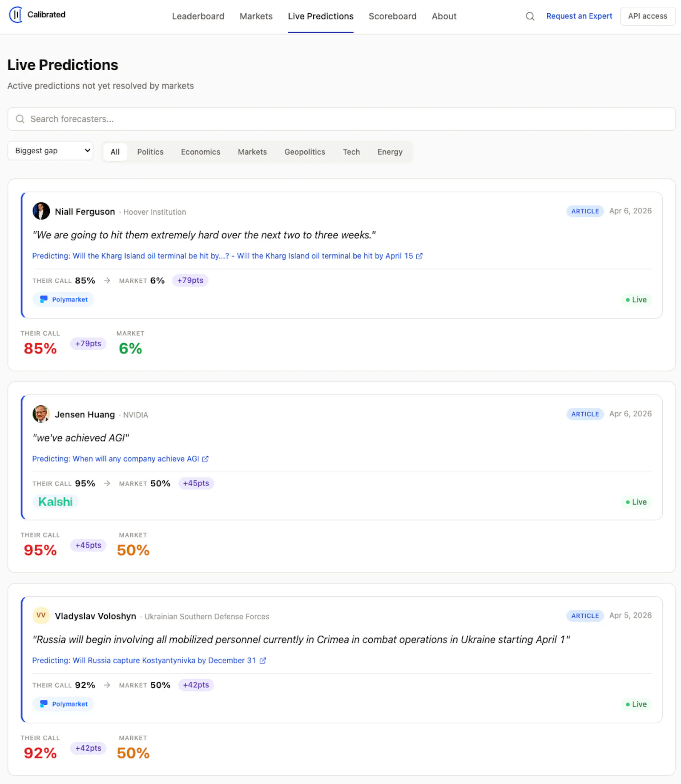Click the Ukrainian Southern Defense Forces text
The image size is (681, 784).
(207, 617)
